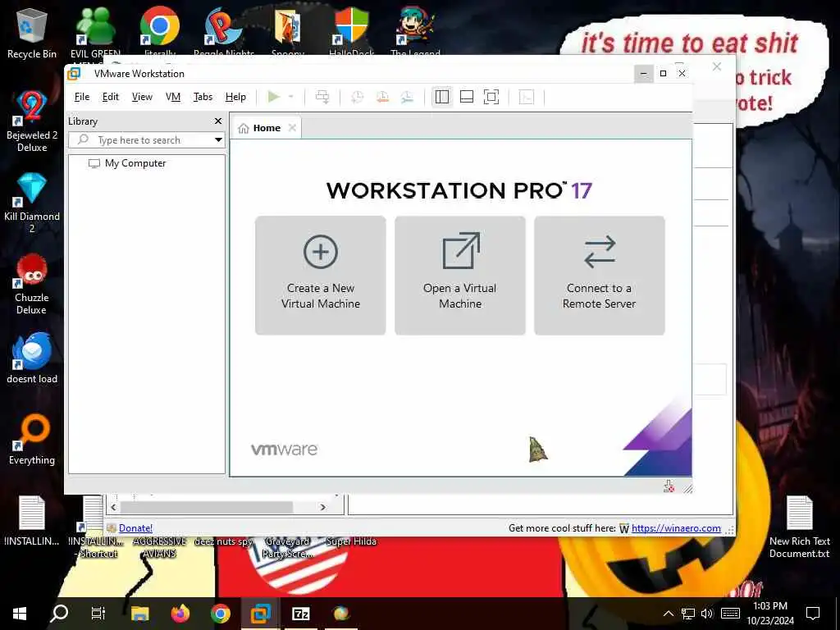Select the Chrome desktop shortcut icon
Screen dimensions: 840x630
pyautogui.click(x=160, y=32)
